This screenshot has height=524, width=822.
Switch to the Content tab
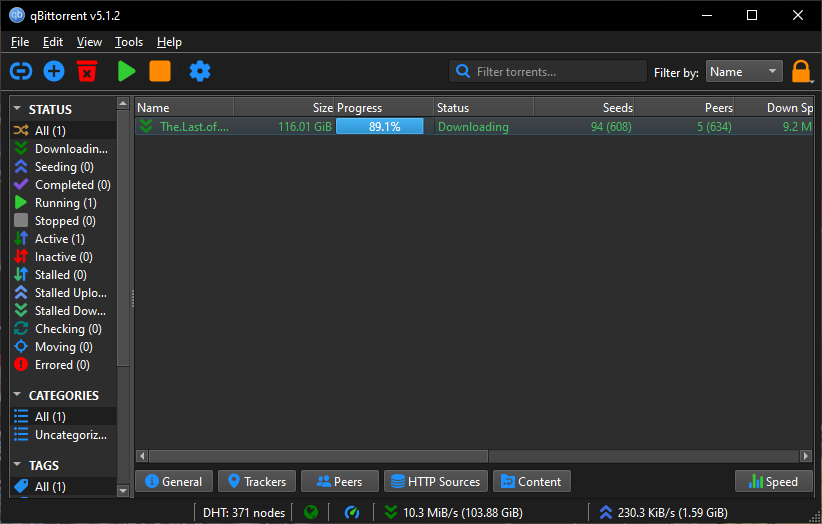[532, 481]
